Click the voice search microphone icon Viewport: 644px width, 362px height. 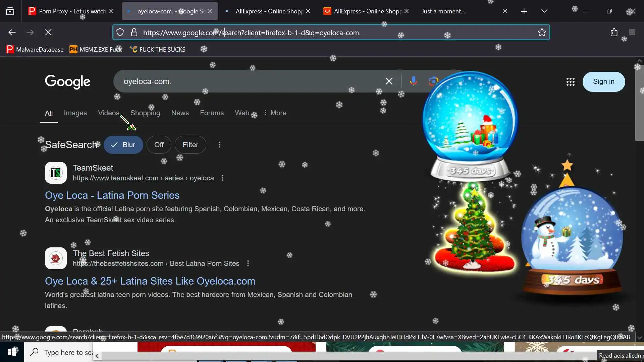point(413,81)
